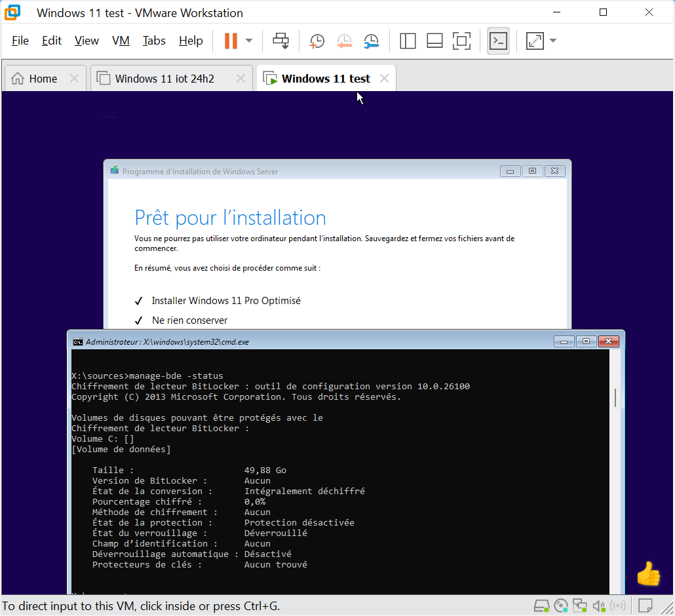Click 'Intégralement déchiffré' conversion state value
675x616 pixels.
coord(304,491)
